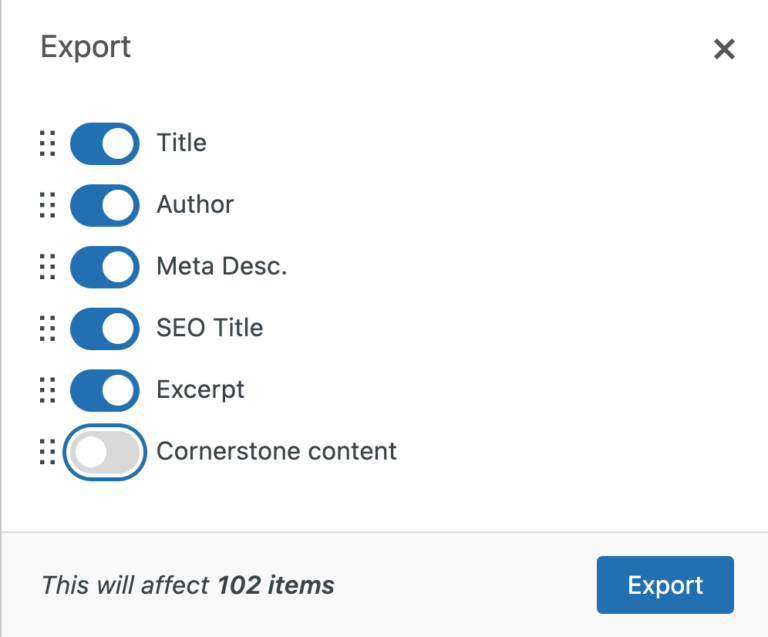Viewport: 768px width, 637px height.
Task: Turn off the Author toggle
Action: (x=104, y=205)
